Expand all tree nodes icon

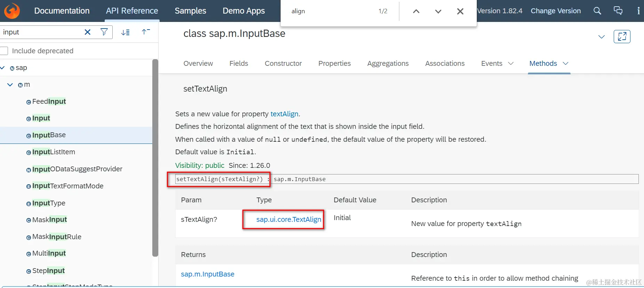tap(126, 32)
